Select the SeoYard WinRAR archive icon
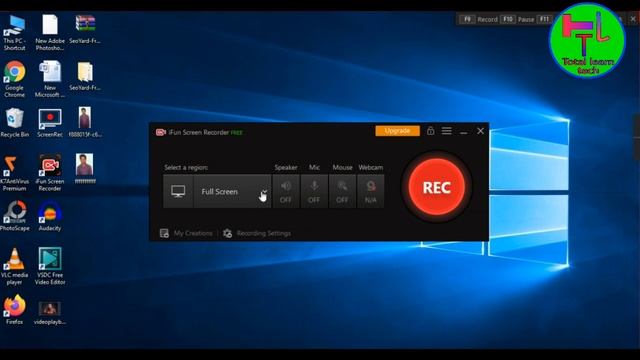 [85, 29]
